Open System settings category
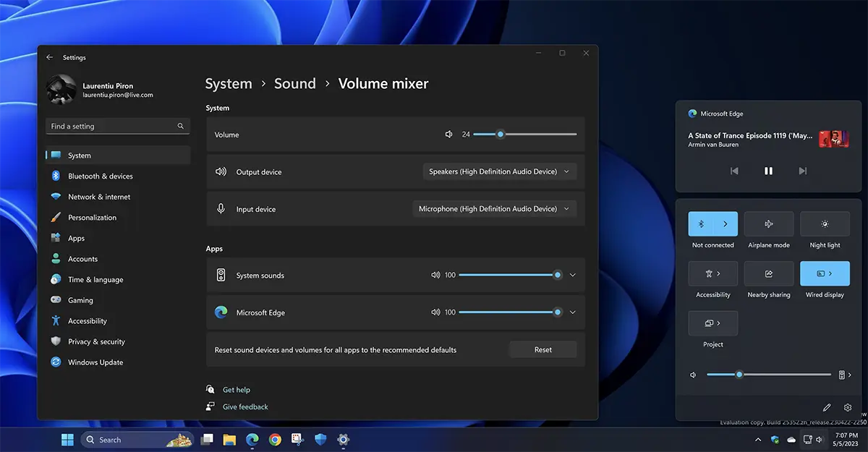This screenshot has height=452, width=868. pos(118,155)
